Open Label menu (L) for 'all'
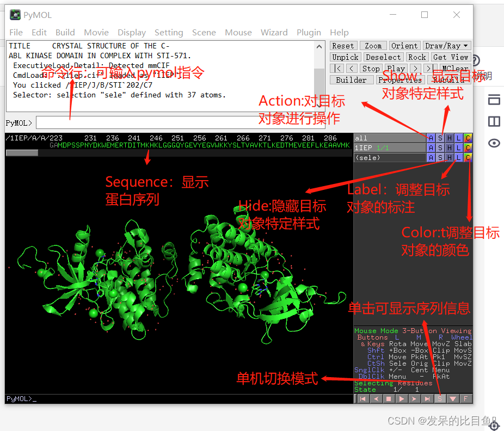 (x=459, y=138)
